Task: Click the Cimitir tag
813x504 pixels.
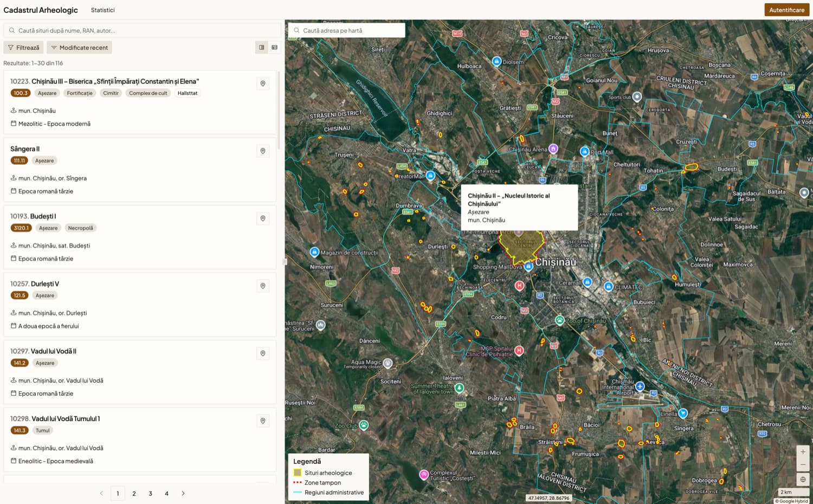Action: tap(111, 93)
